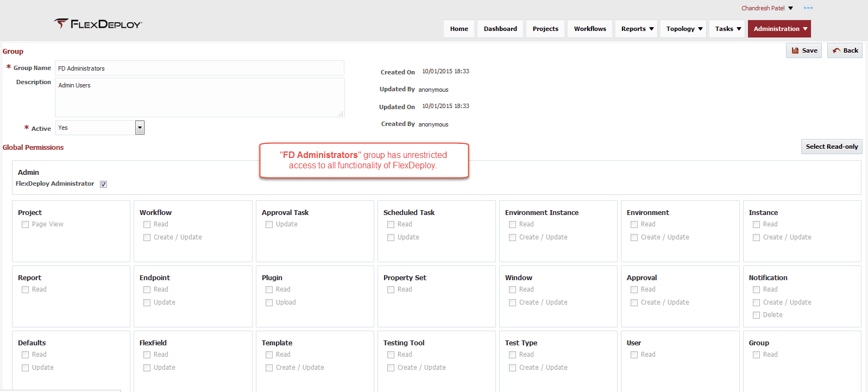The height and width of the screenshot is (392, 868).
Task: Open the Projects menu item
Action: 545,29
